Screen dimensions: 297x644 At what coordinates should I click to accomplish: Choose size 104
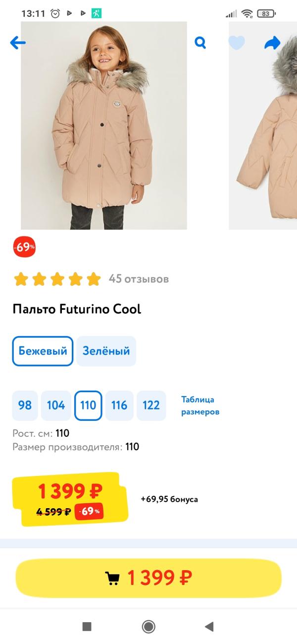(x=56, y=406)
